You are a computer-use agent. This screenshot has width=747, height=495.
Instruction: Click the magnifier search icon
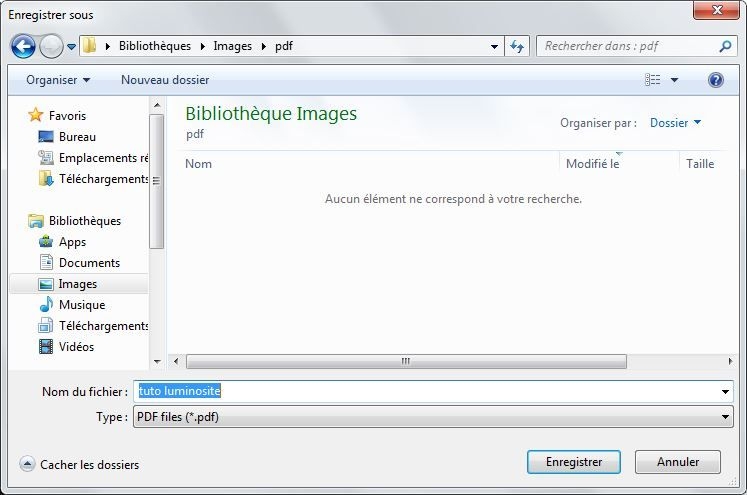725,46
